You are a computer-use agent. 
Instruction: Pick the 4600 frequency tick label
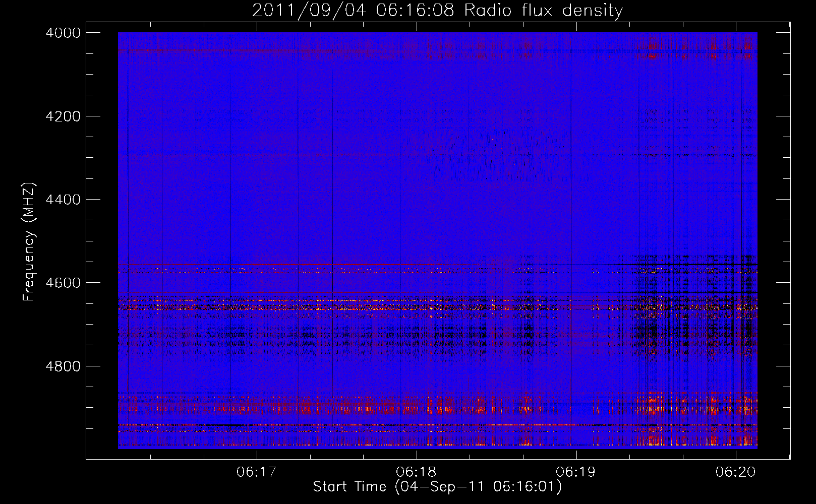tap(63, 283)
